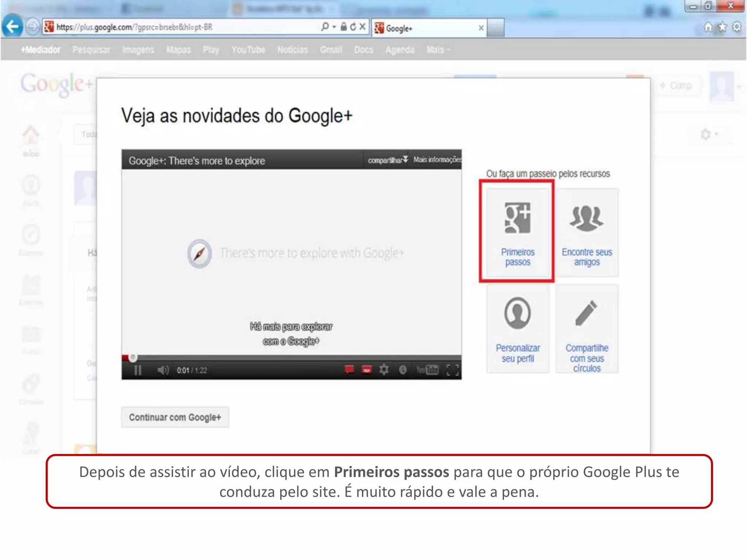Open Mapas in Google bar
Screen dimensions: 747x560
tap(178, 50)
